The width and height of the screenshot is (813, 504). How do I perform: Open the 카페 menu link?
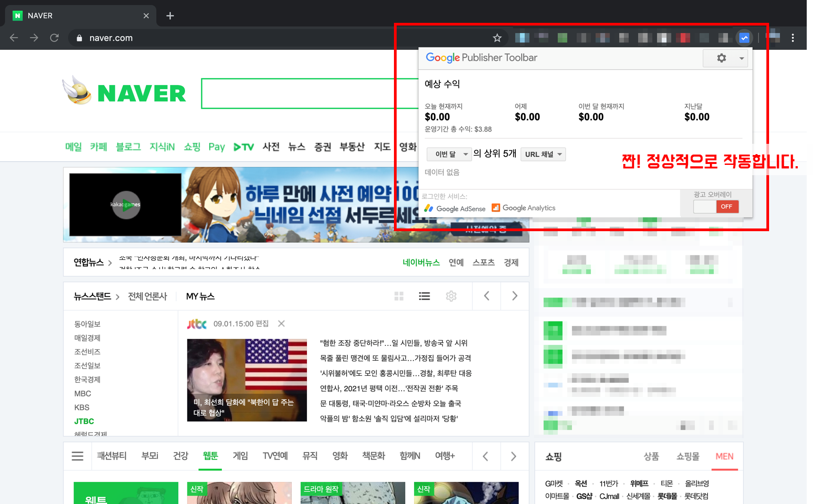(x=98, y=146)
